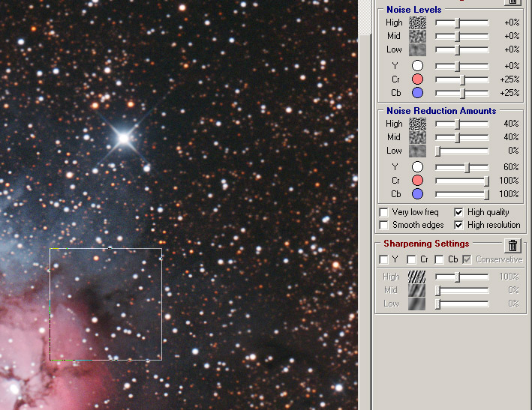
Task: Toggle the Conservative sharpening checkbox
Action: coord(467,260)
